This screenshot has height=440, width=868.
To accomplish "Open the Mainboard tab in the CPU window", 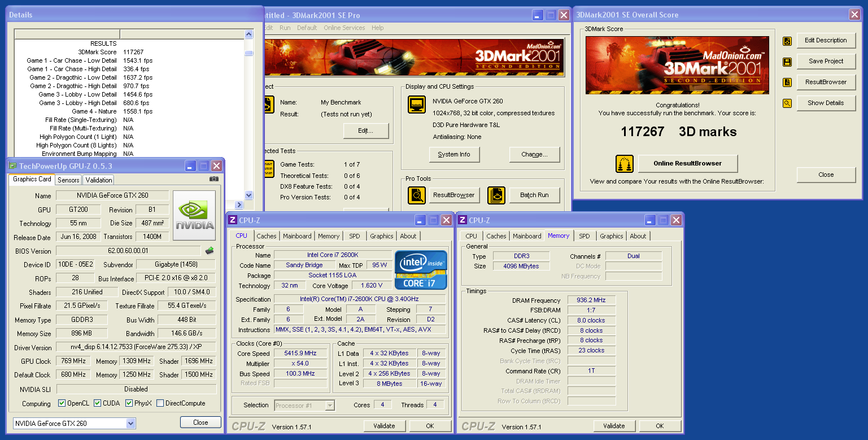I will click(x=297, y=236).
